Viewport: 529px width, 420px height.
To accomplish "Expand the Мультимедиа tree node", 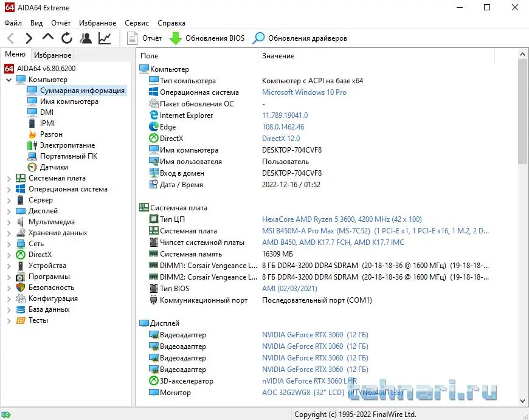I will [9, 222].
